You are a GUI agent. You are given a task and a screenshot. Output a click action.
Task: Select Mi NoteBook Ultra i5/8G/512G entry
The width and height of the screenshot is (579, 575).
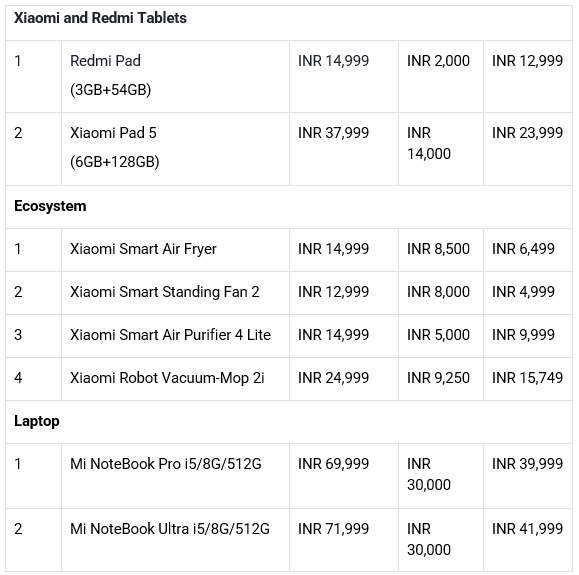170,529
